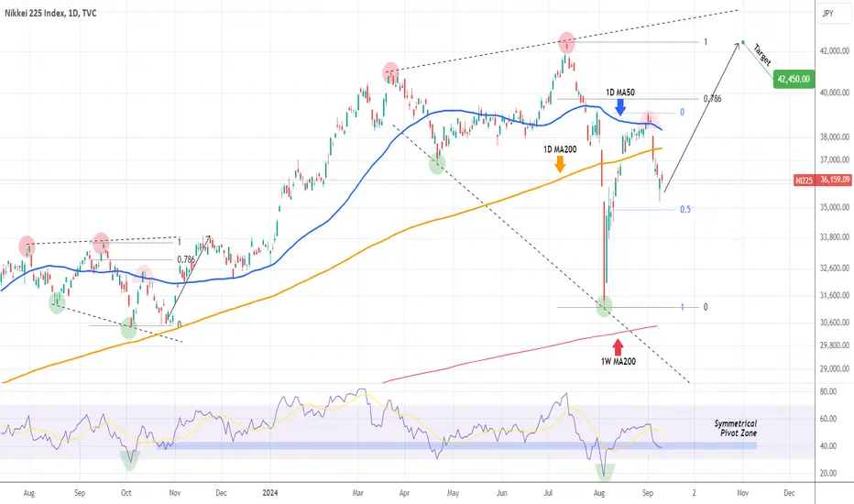854x504 pixels.
Task: Click the Jun label on time axis
Action: click(x=501, y=493)
